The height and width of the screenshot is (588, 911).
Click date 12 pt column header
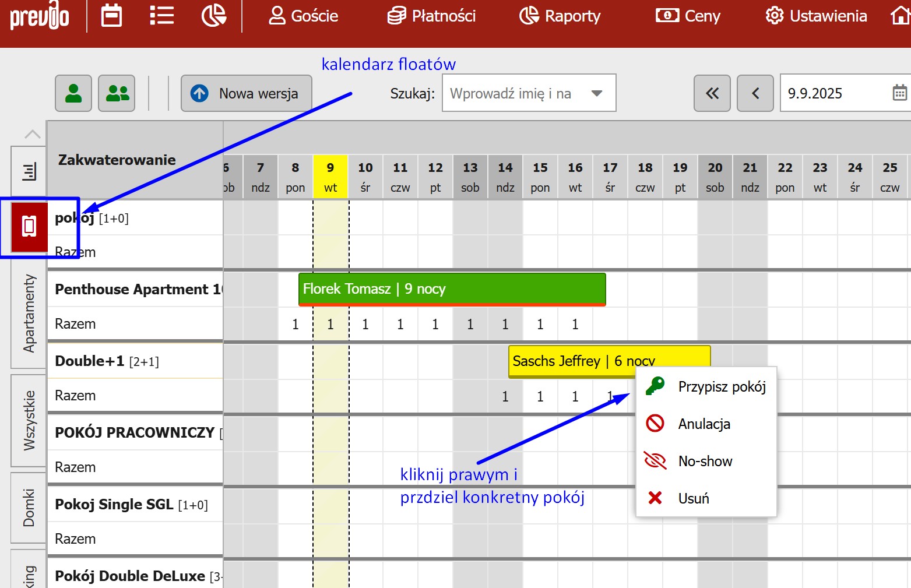click(x=435, y=177)
